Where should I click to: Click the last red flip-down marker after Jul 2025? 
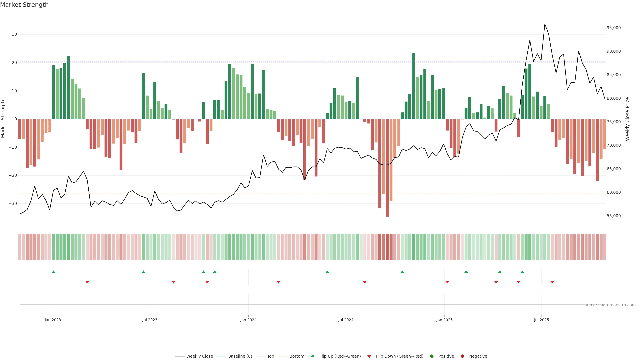tap(552, 282)
